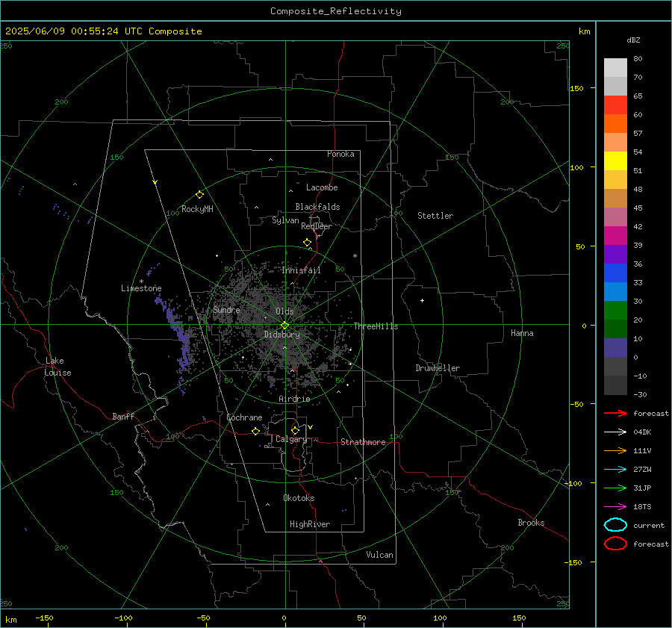Click the ThreeHills town label
The height and width of the screenshot is (628, 672).
point(376,326)
